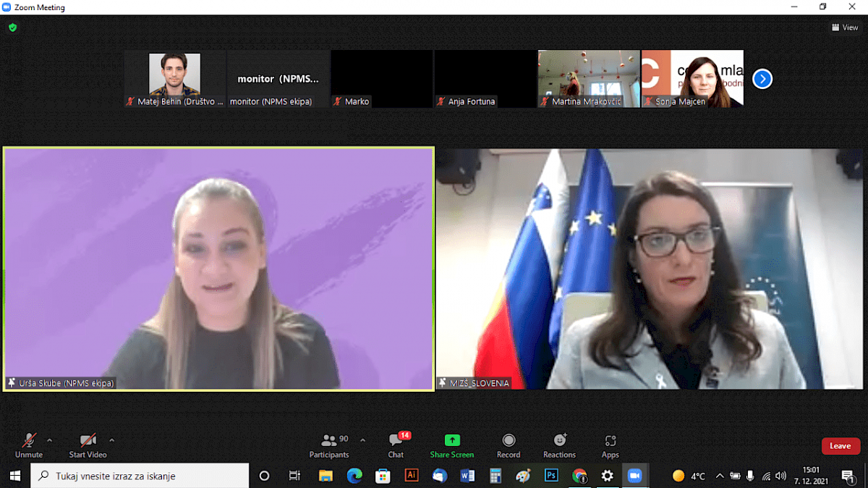Select Marko participant tile

pos(382,79)
